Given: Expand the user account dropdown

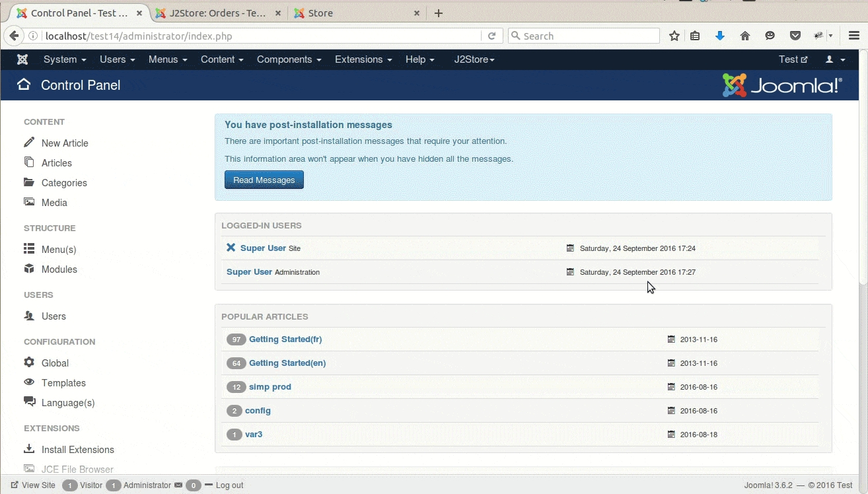Looking at the screenshot, I should (835, 59).
